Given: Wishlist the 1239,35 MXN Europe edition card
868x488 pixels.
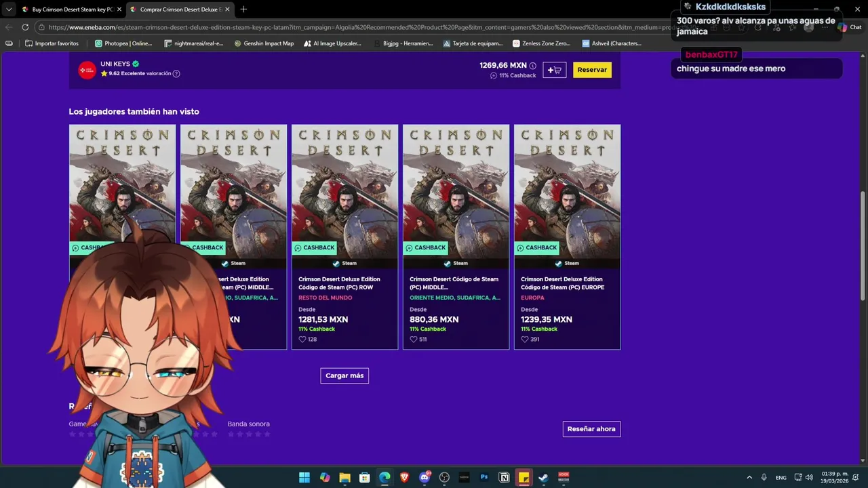Looking at the screenshot, I should (x=525, y=339).
